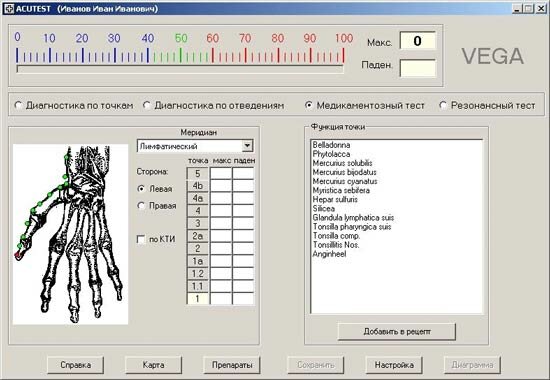Click the red point at thumb tip
The height and width of the screenshot is (380, 550).
pos(17,255)
